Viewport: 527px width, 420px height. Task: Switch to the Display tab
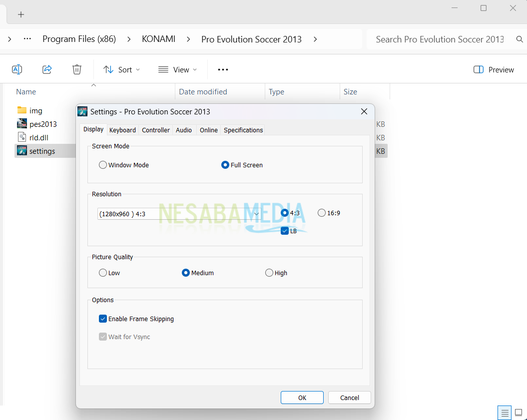(x=93, y=129)
